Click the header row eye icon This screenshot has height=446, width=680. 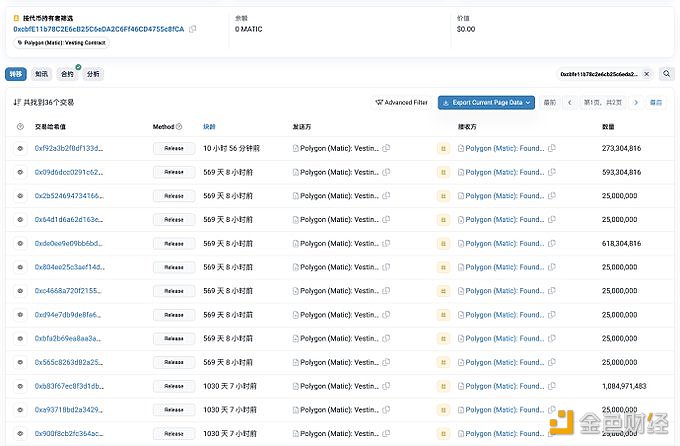20,127
